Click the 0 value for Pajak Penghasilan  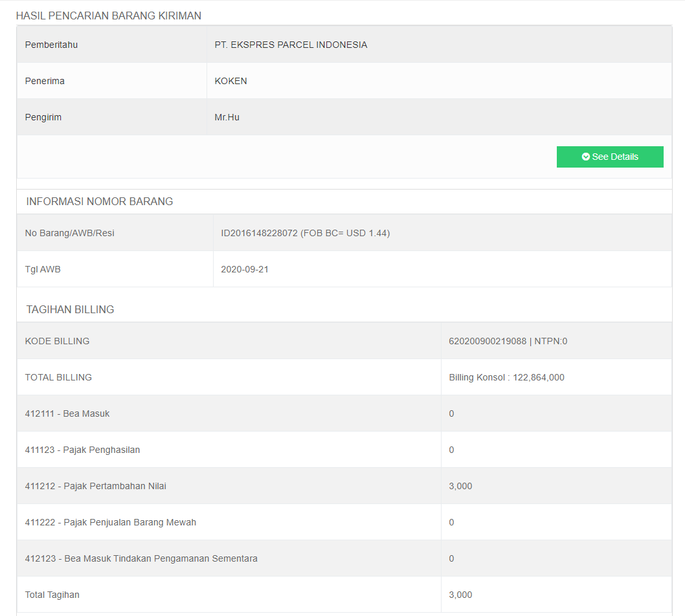[451, 450]
